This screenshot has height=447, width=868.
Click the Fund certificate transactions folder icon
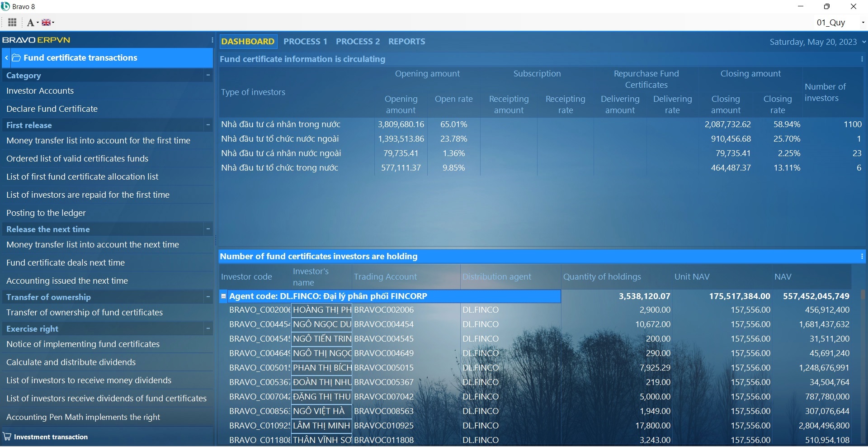coord(16,58)
